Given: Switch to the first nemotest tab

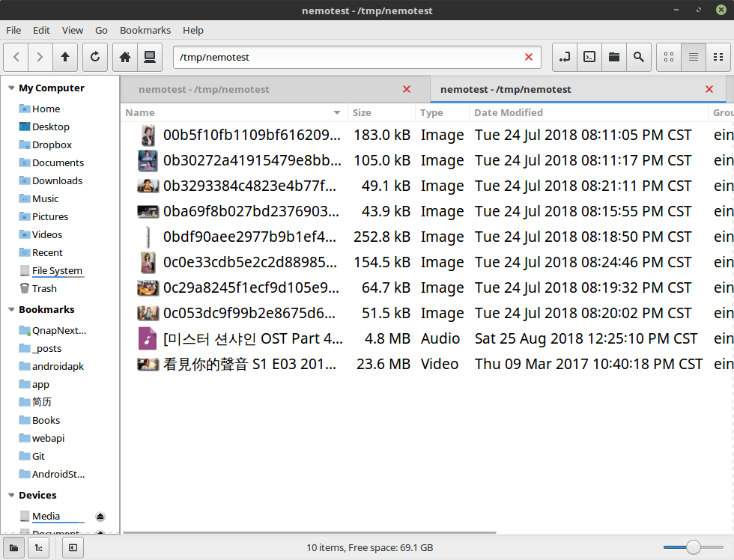Looking at the screenshot, I should point(204,89).
